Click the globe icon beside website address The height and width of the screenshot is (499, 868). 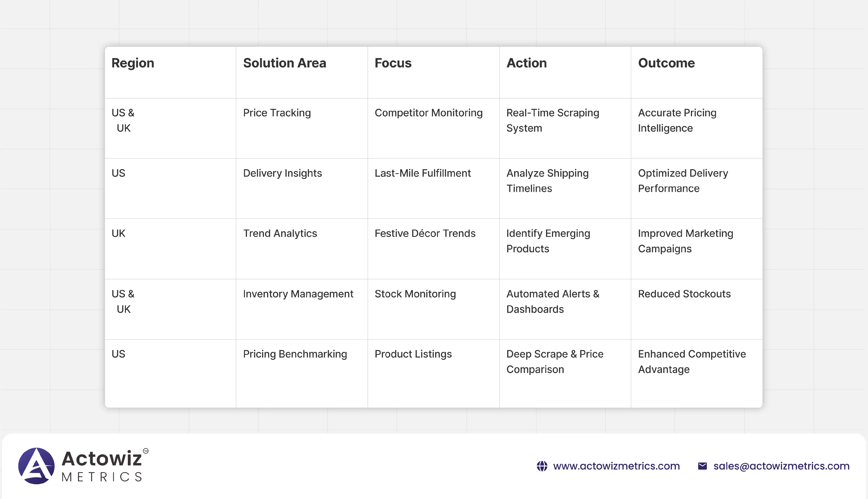tap(542, 466)
